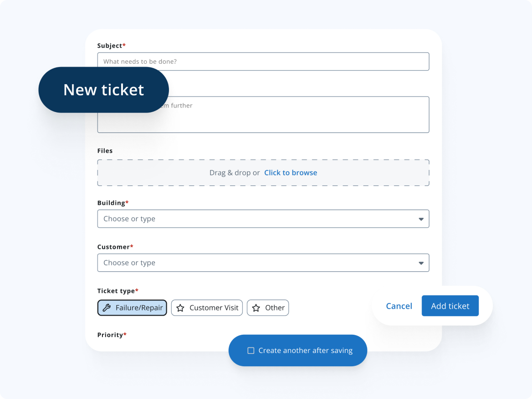
Task: Choose the Customer Visit ticket type label
Action: (214, 308)
